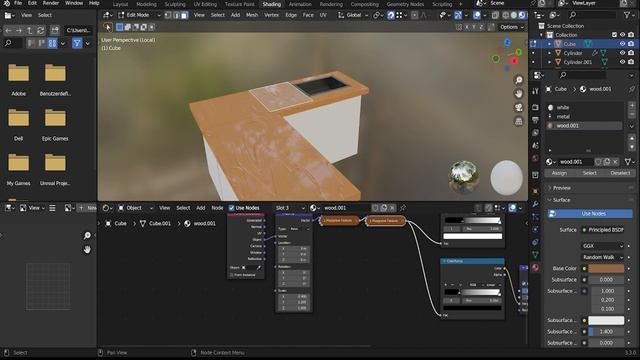Select vertex select mode icon

168,15
